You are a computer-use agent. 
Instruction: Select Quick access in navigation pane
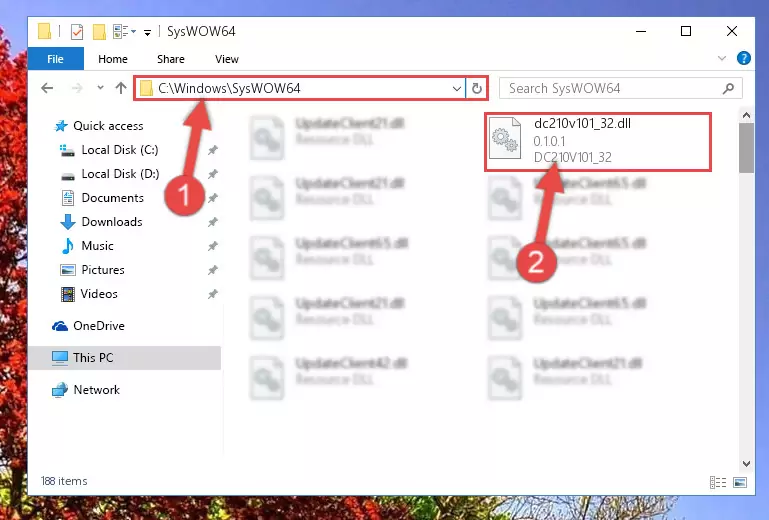pos(108,126)
